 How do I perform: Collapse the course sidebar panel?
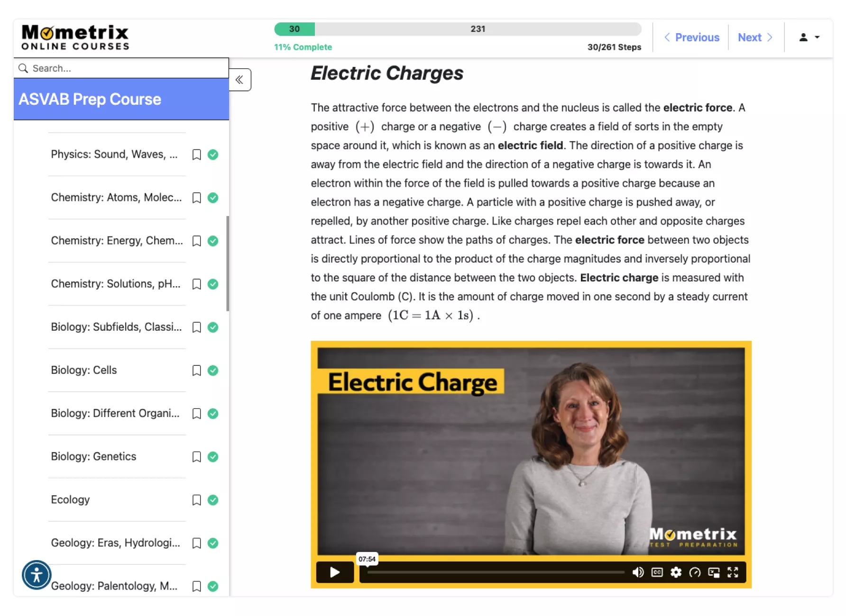pos(239,80)
